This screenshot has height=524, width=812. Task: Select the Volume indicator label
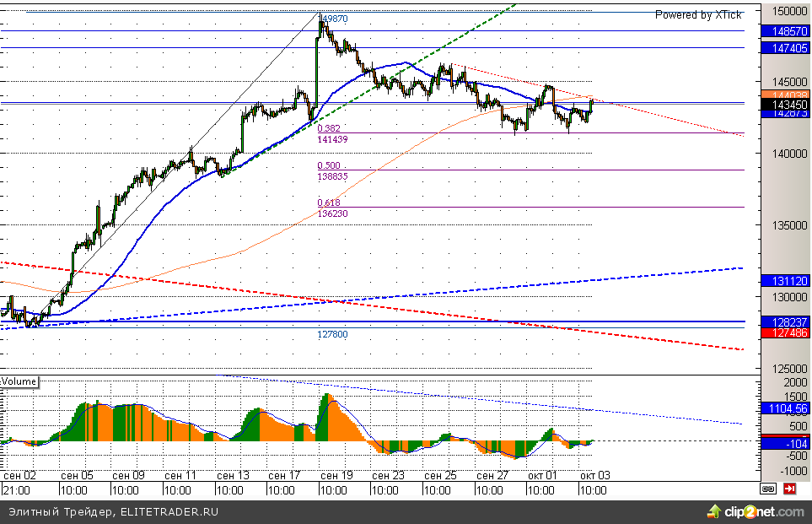point(19,381)
